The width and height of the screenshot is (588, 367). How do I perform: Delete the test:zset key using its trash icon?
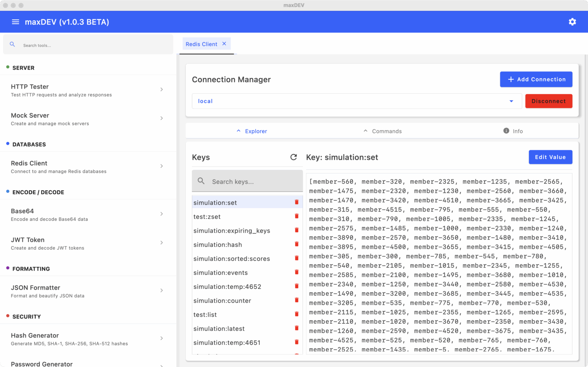(x=297, y=216)
